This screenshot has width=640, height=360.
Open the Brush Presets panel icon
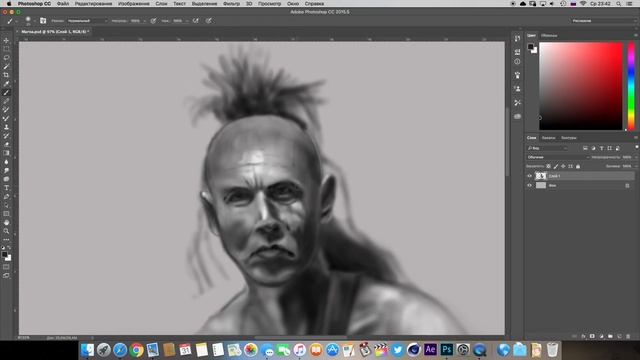coord(518,75)
